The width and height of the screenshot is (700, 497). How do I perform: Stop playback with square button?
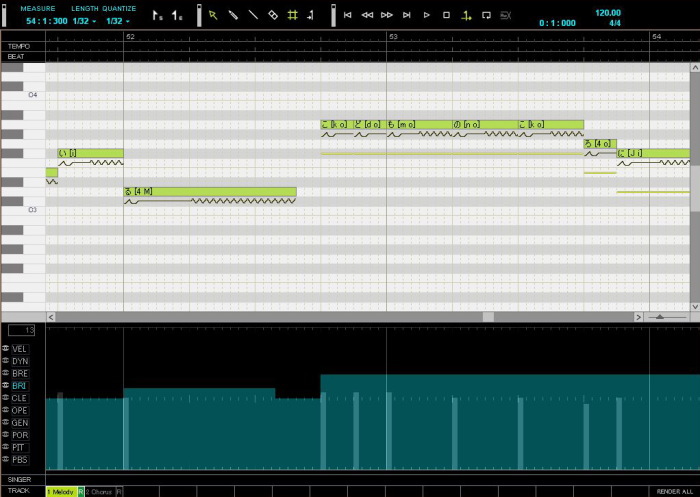tap(446, 15)
